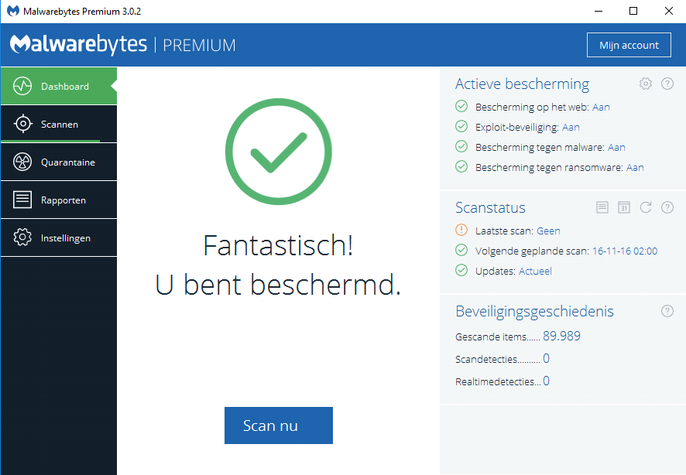
Task: Toggle malware protection 'Aan' setting
Action: [616, 147]
